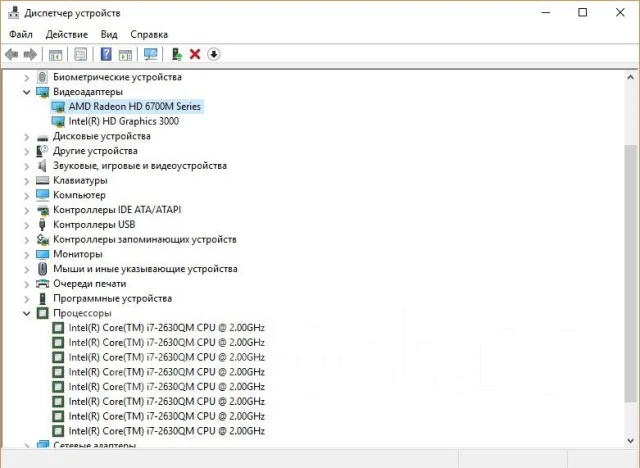Open the Действие menu
The height and width of the screenshot is (468, 640).
click(x=67, y=35)
